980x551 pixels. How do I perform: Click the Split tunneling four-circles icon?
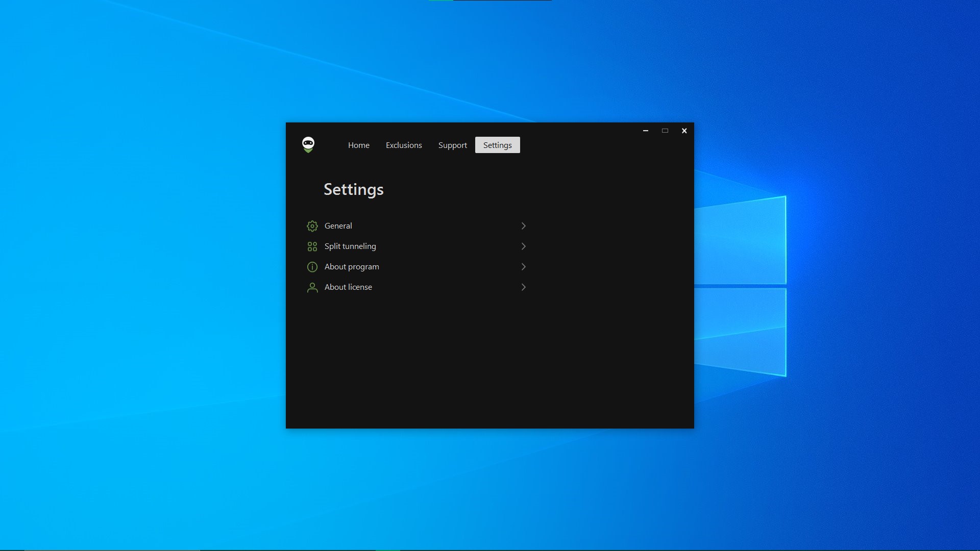[312, 246]
